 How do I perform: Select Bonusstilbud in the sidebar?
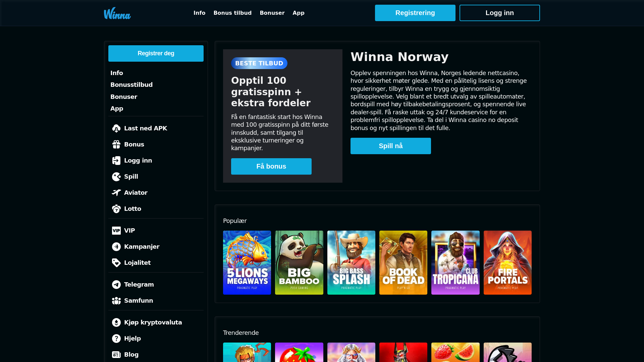(x=131, y=85)
